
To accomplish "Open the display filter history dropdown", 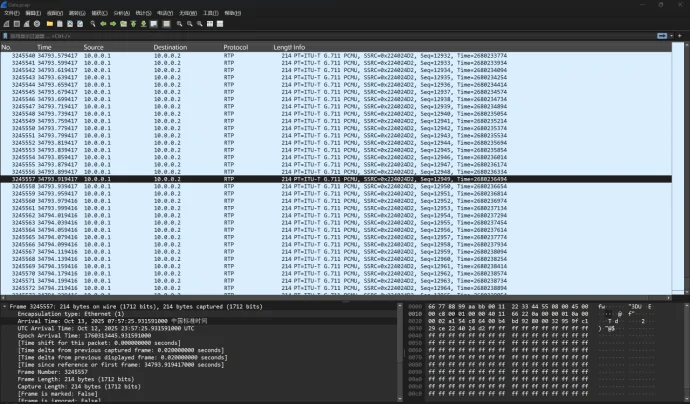I will [671, 35].
